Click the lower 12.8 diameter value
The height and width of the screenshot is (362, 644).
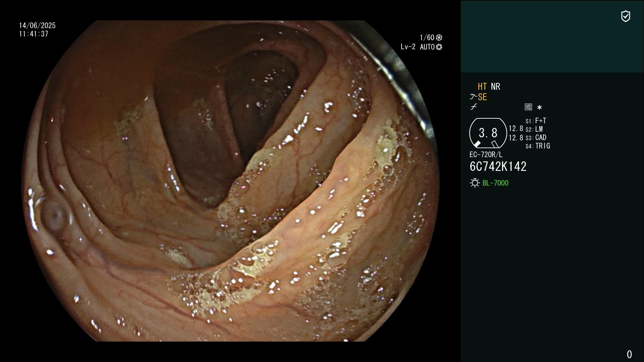click(516, 138)
